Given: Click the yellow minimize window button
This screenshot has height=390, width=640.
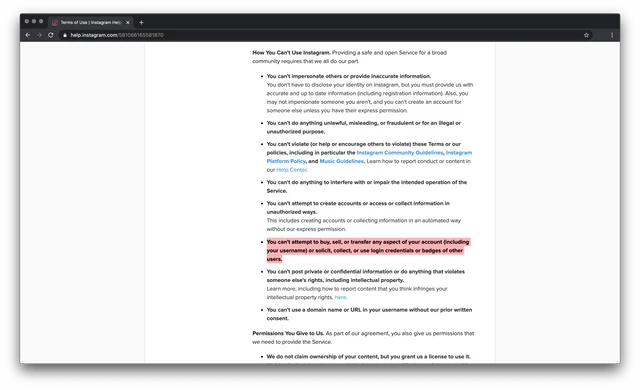Looking at the screenshot, I should [34, 22].
